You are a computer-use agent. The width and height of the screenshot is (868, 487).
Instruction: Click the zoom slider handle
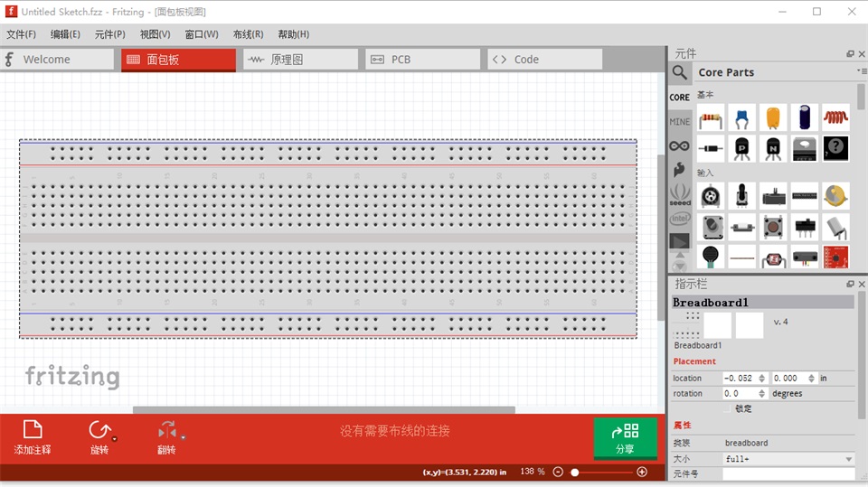575,472
